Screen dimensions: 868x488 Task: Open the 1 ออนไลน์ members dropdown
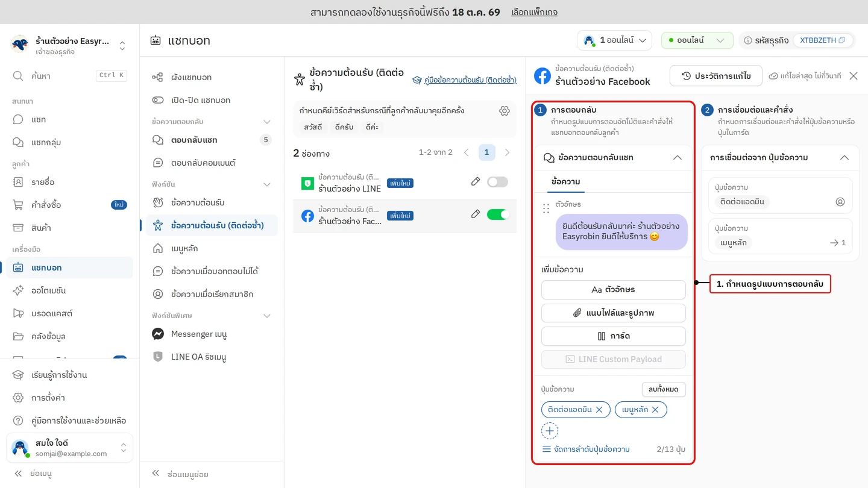[614, 40]
